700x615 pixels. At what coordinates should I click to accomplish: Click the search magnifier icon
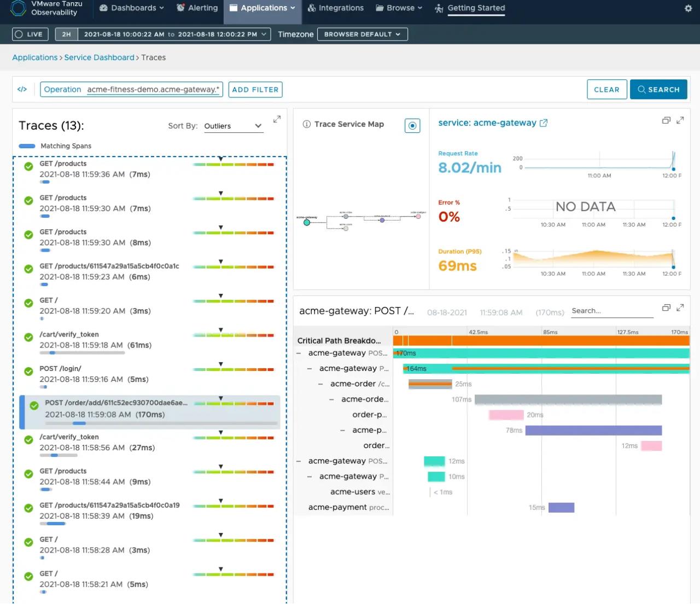click(641, 89)
